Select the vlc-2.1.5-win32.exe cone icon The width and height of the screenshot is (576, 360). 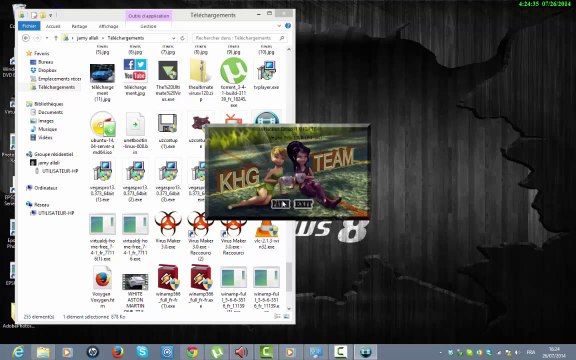pos(266,228)
